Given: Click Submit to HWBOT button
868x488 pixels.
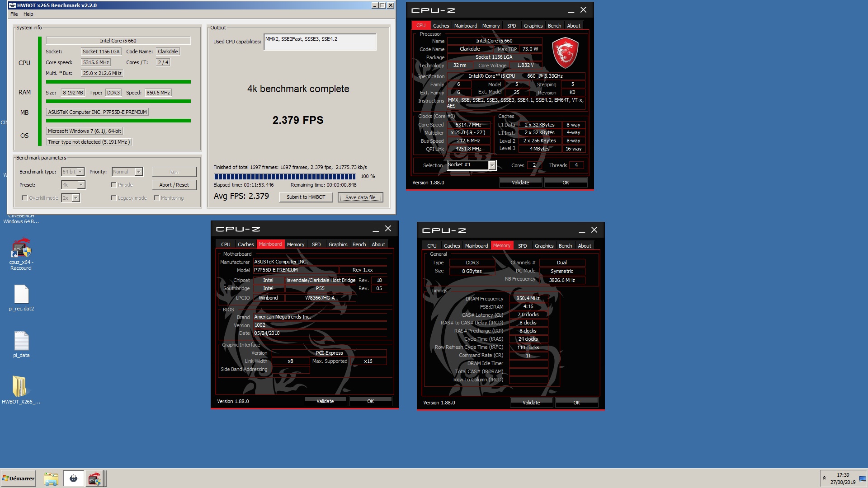Looking at the screenshot, I should coord(306,197).
